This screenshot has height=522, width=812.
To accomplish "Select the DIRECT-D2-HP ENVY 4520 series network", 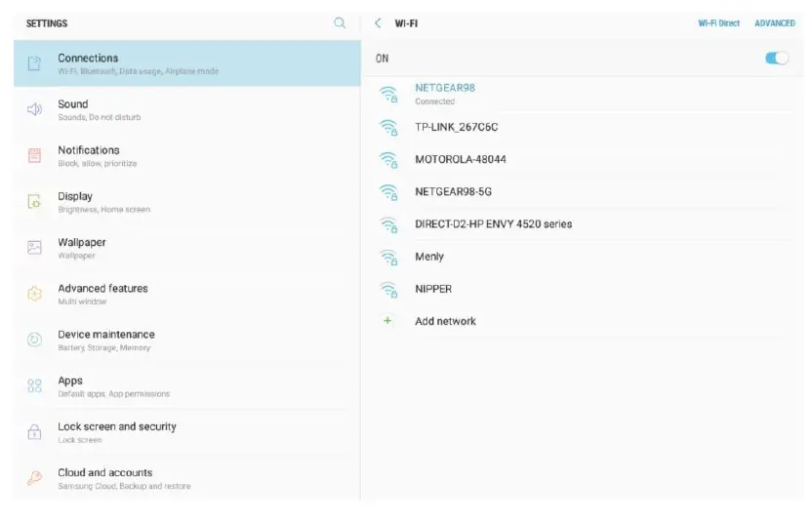I will (583, 224).
